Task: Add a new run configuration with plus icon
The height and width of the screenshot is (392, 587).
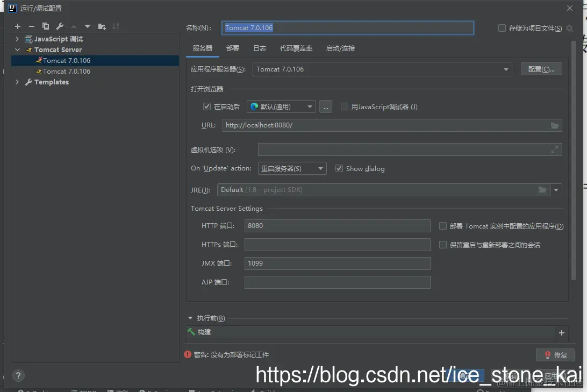Action: coord(18,26)
